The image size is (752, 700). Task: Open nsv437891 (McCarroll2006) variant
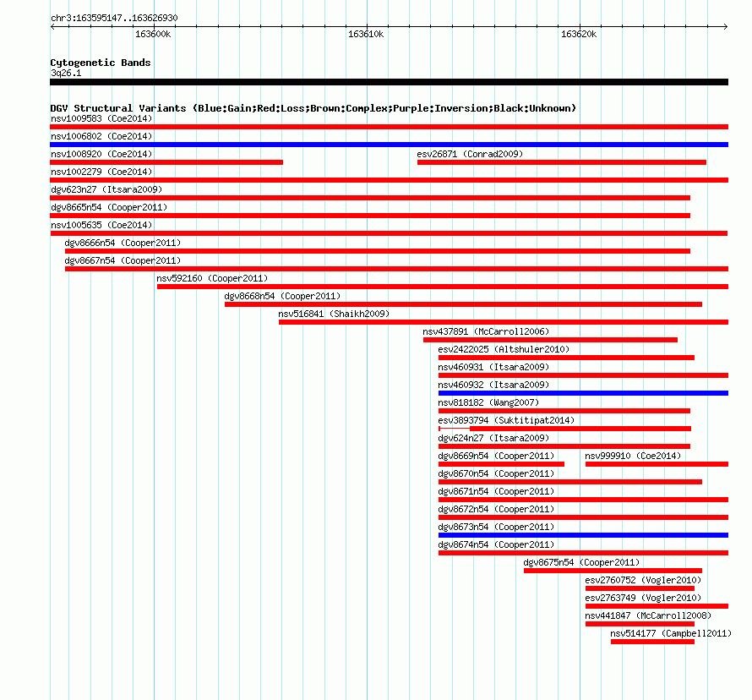(x=486, y=331)
